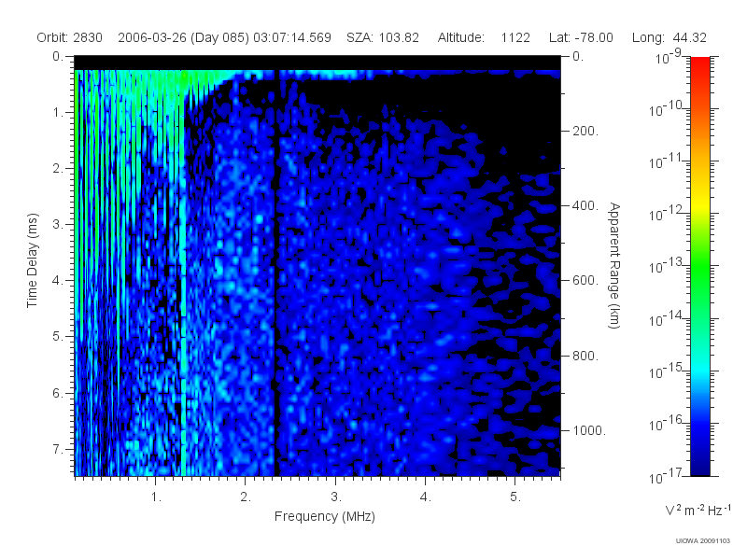Click the color bar units 'V² m⁻² Hz⁻¹'
This screenshot has width=747, height=560.
coord(698,510)
